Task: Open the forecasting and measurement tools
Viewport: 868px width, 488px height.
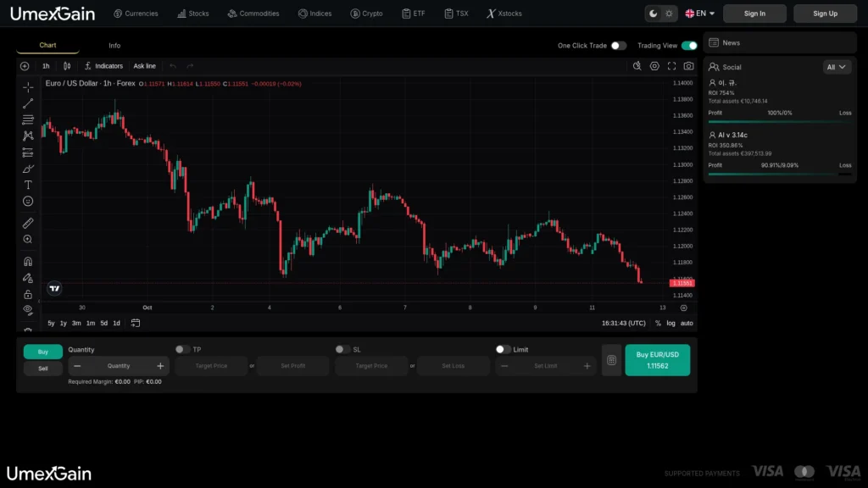Action: click(28, 152)
